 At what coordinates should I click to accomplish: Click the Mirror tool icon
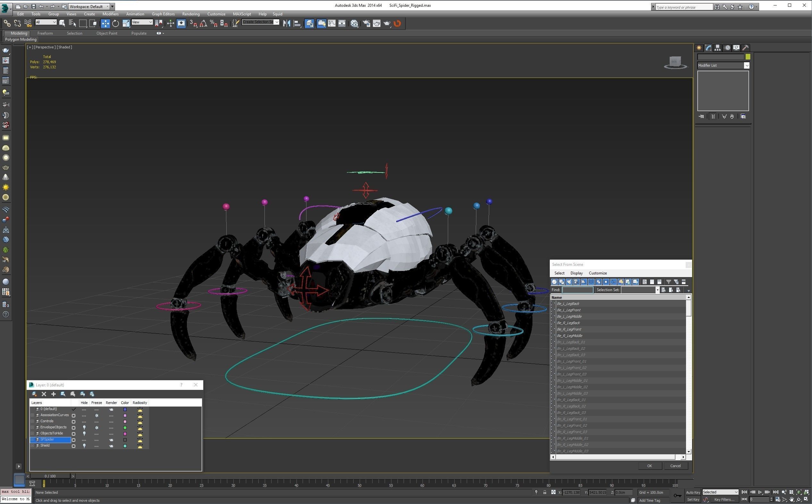(x=287, y=23)
